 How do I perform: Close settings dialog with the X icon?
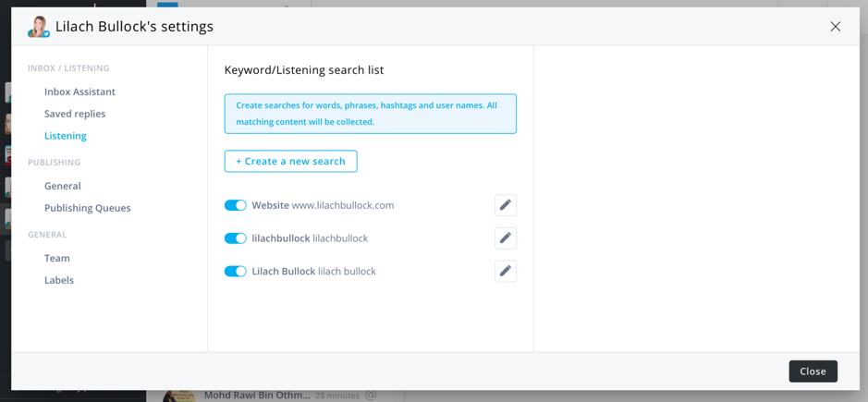tap(836, 26)
